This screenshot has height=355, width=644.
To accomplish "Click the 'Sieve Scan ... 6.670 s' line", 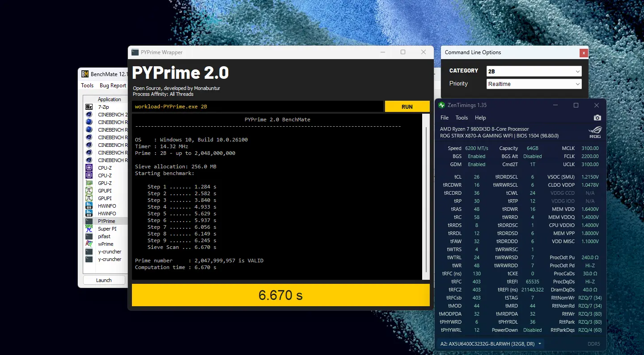I will (182, 247).
